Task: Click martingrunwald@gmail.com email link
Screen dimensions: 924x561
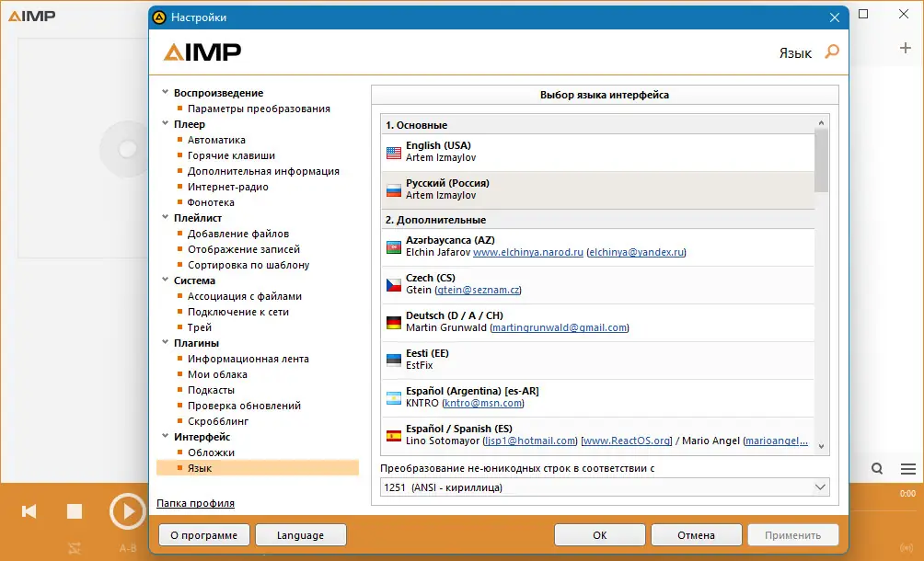Action: pos(560,327)
